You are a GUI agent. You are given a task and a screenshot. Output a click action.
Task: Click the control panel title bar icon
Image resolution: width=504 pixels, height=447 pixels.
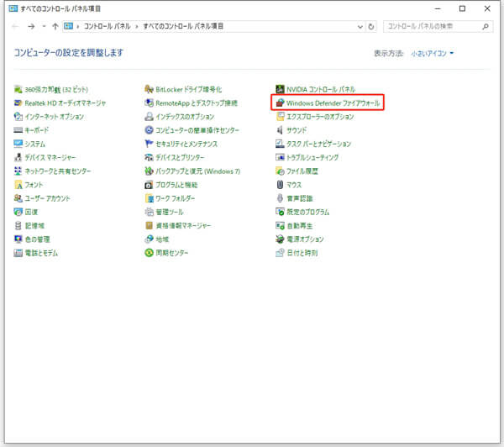[13, 8]
